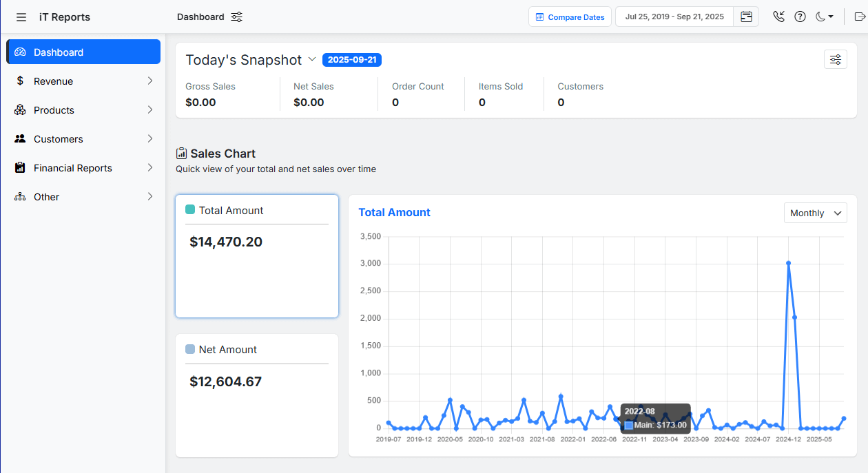868x473 pixels.
Task: Click the Sales Chart clipboard icon
Action: click(x=182, y=154)
